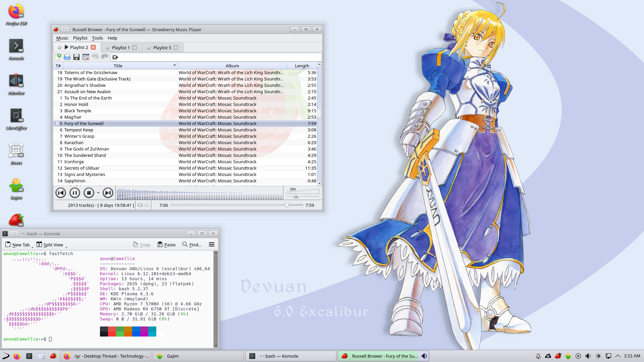Close the Playlist 5 tab
This screenshot has height=362, width=644.
click(x=176, y=48)
